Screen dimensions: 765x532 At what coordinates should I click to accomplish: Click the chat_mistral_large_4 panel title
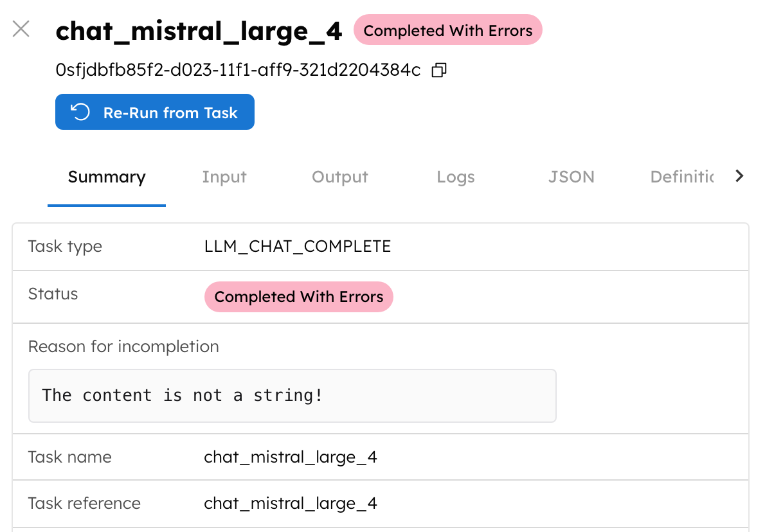click(x=199, y=31)
